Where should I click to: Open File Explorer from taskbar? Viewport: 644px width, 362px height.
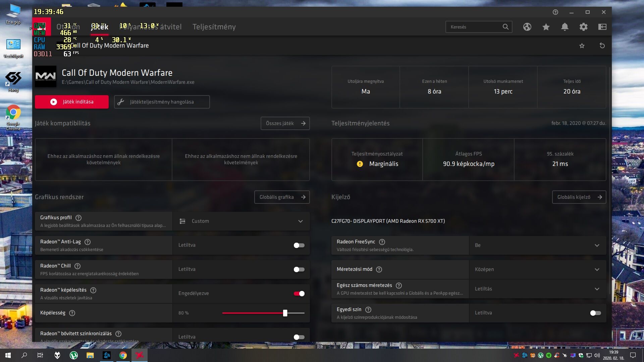(90, 355)
